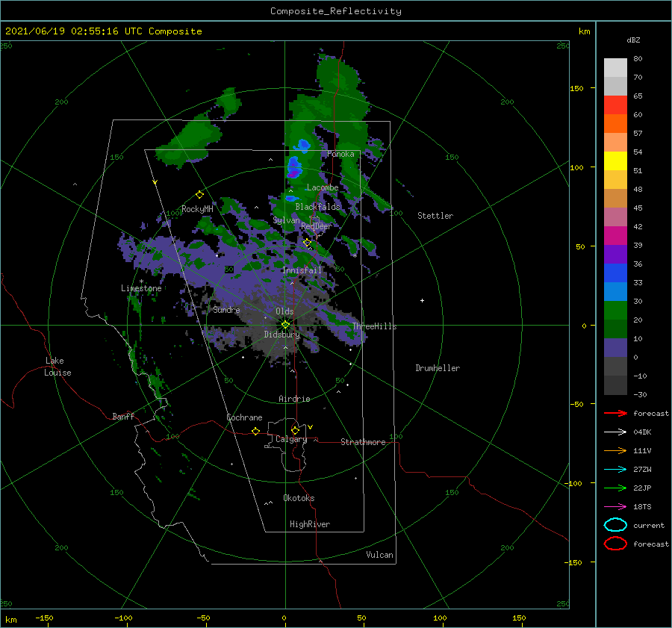Click the HighRiver label

pos(310,524)
